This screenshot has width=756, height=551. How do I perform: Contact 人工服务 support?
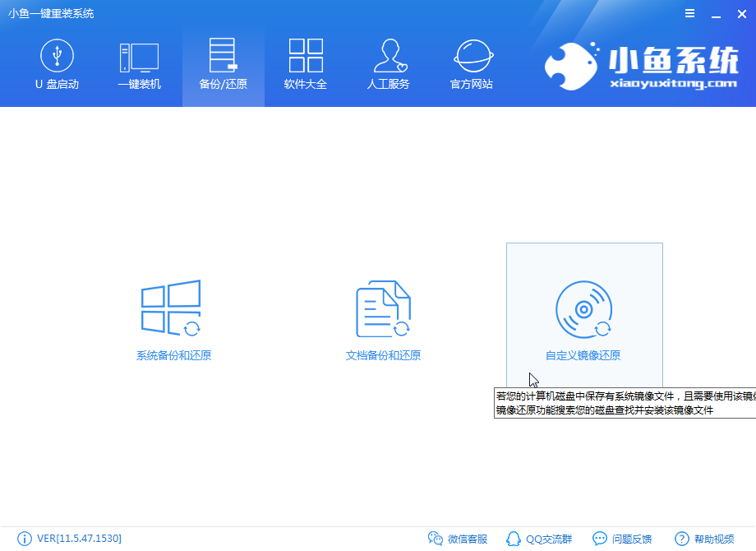click(388, 65)
